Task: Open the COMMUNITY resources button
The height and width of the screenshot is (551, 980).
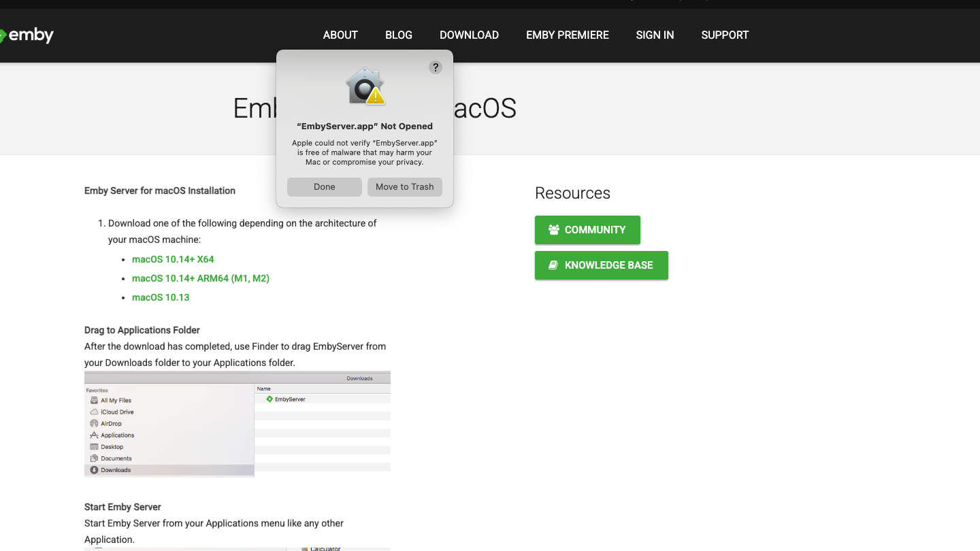Action: click(x=587, y=230)
